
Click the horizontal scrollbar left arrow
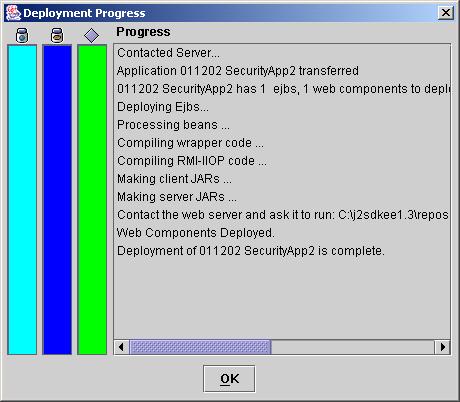(121, 347)
